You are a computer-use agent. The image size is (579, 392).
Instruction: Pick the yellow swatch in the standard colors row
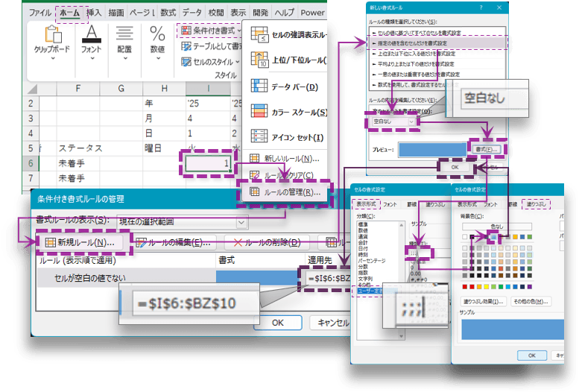(x=487, y=287)
